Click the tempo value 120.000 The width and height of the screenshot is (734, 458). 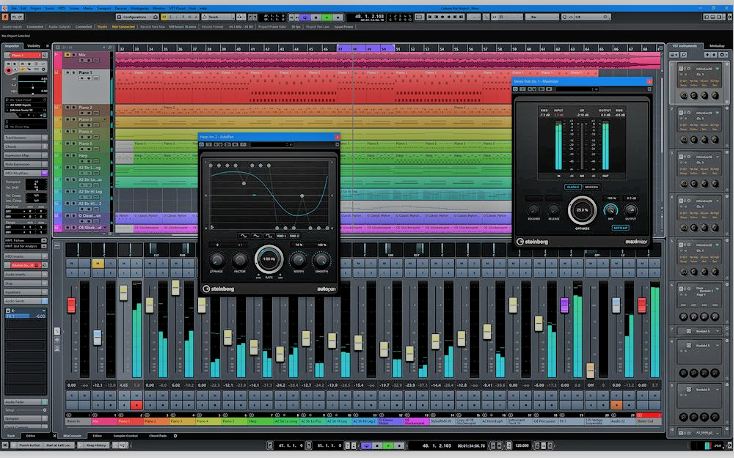(521, 445)
